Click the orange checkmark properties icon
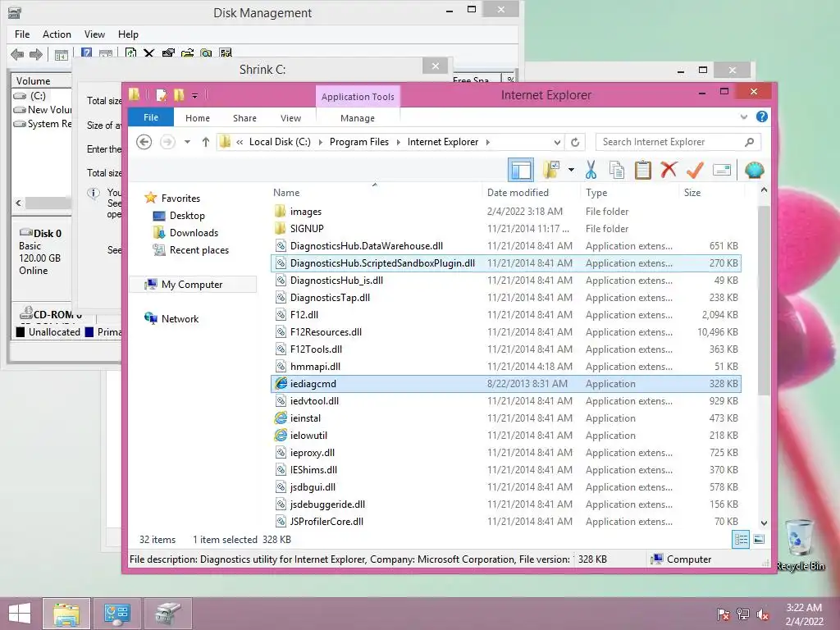The image size is (840, 630). pos(695,171)
